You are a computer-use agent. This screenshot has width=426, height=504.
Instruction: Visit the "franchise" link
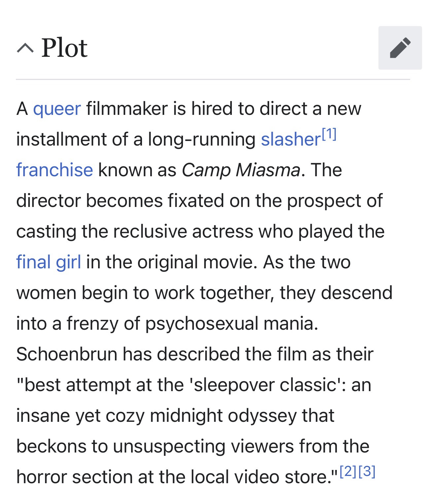click(x=54, y=170)
